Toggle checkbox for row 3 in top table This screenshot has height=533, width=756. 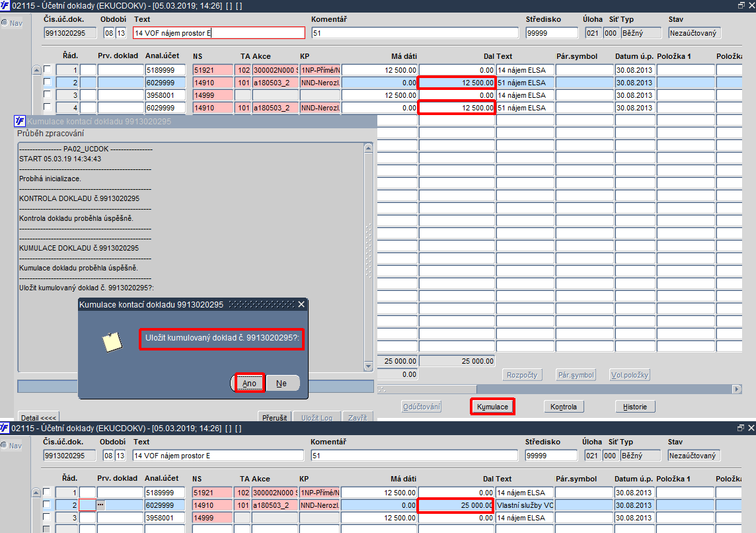48,95
